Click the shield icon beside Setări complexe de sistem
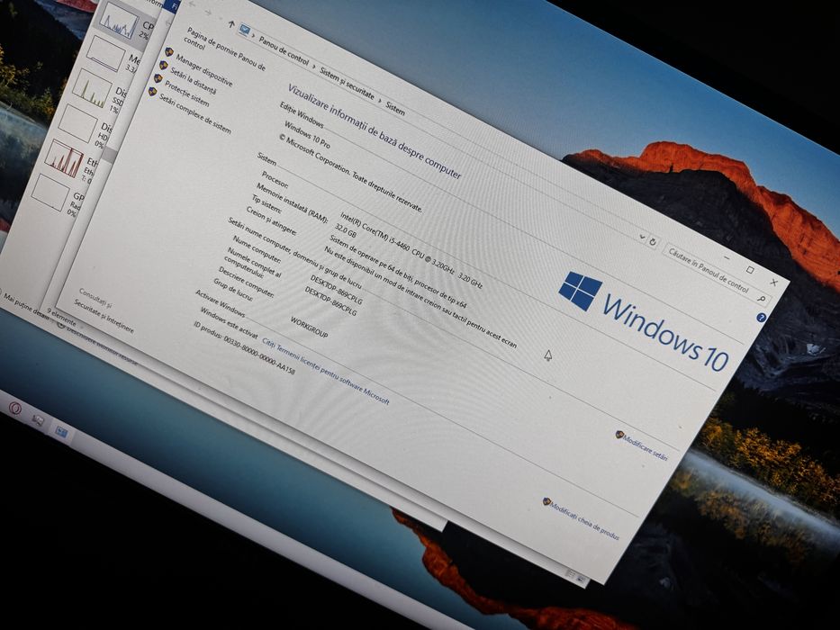The image size is (840, 630). click(153, 92)
